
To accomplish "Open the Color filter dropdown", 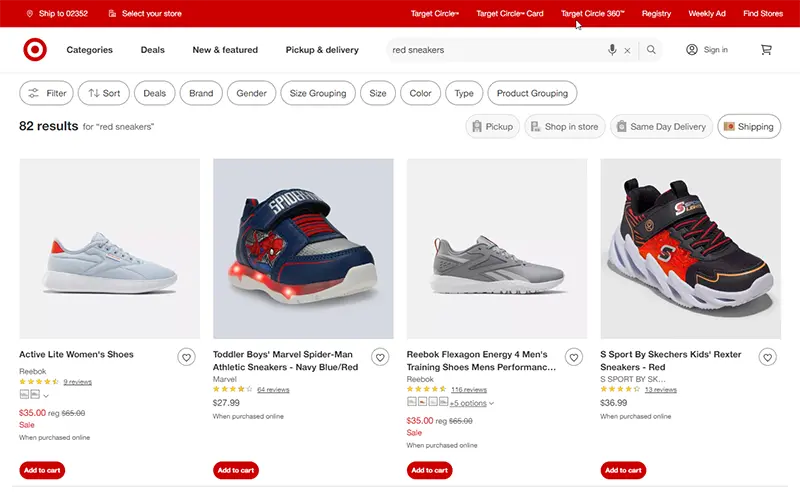I will click(420, 93).
